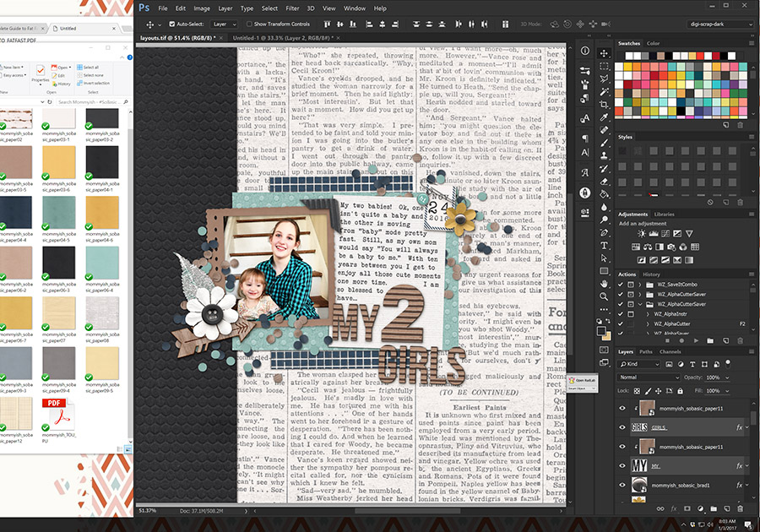
Task: Open the Glyphs panel icon
Action: [x=585, y=173]
